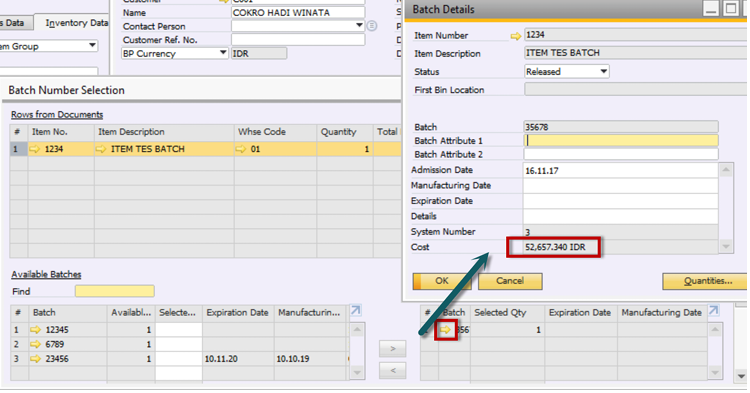750x393 pixels.
Task: Click Customer Ref. No. field
Action: coord(298,40)
